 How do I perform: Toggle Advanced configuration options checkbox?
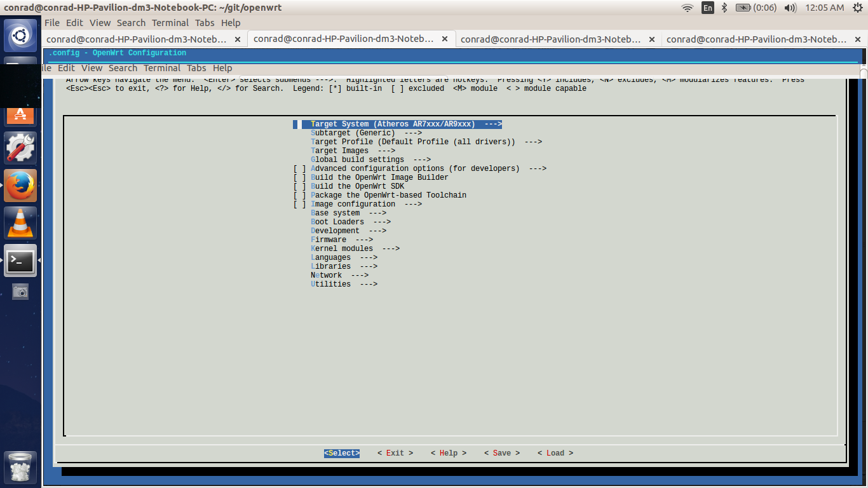coord(300,169)
